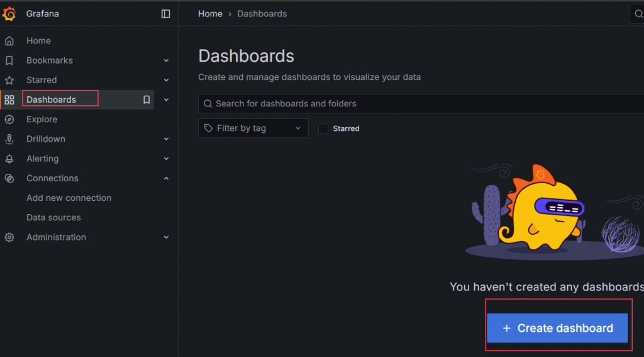Screen dimensions: 644x357
Task: Click the Bookmarks ribbon icon in the sidebar
Action: tap(9, 60)
